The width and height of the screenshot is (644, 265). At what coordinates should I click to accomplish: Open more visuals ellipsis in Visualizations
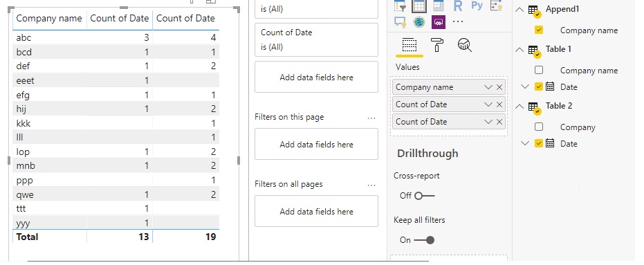click(457, 21)
